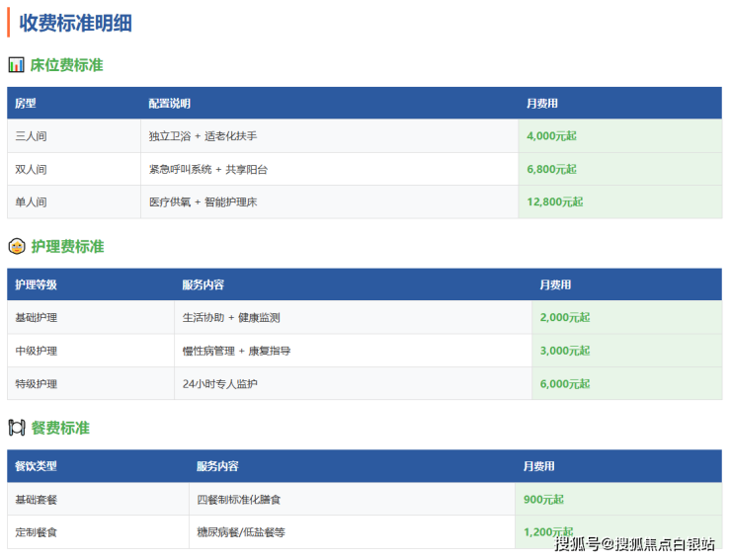The height and width of the screenshot is (560, 731).
Task: Click the 3,000元起 price cell
Action: 627,351
